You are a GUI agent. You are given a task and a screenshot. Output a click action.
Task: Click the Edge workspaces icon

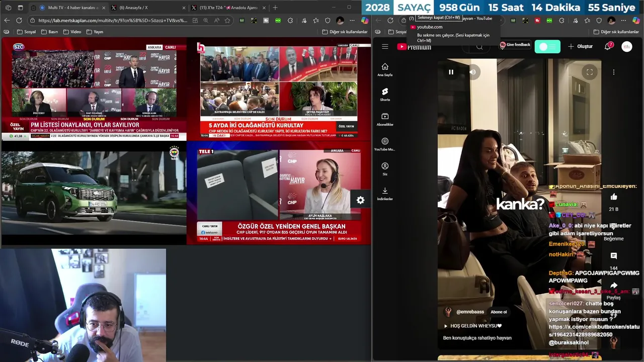click(7, 8)
